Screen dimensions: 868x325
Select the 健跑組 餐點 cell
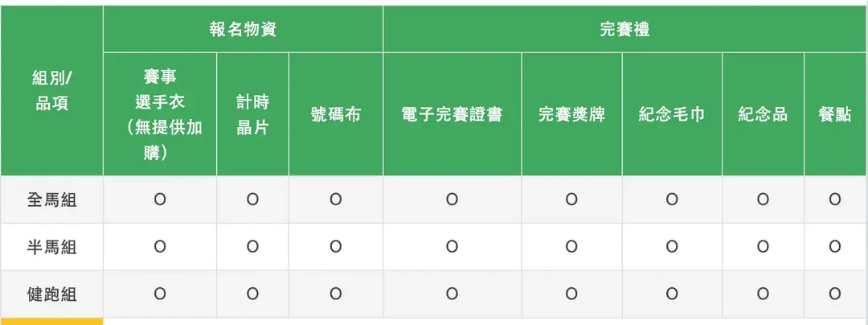tap(835, 294)
